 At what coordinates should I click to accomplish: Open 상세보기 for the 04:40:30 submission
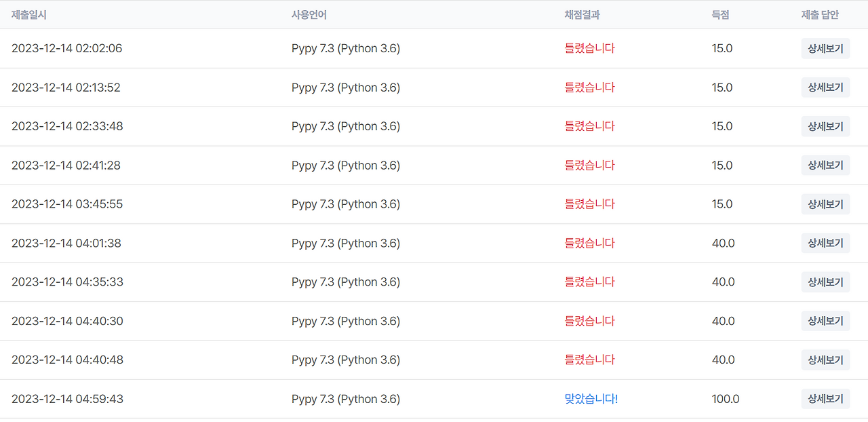[x=825, y=321]
